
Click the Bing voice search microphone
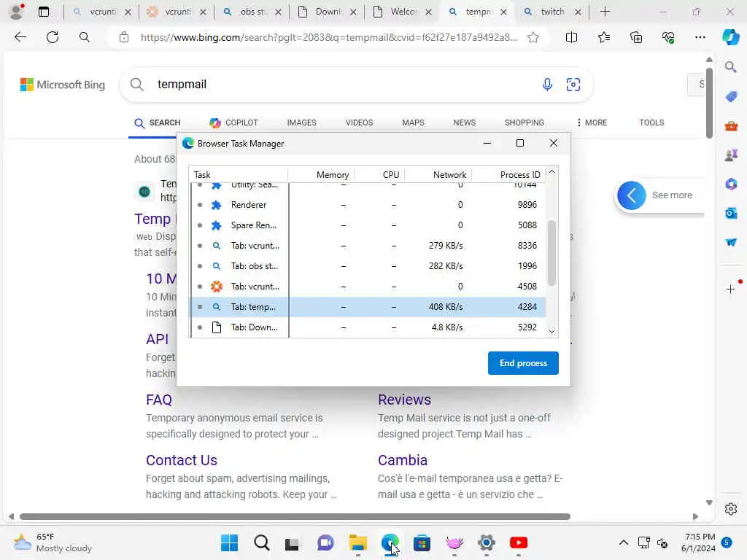(x=547, y=85)
